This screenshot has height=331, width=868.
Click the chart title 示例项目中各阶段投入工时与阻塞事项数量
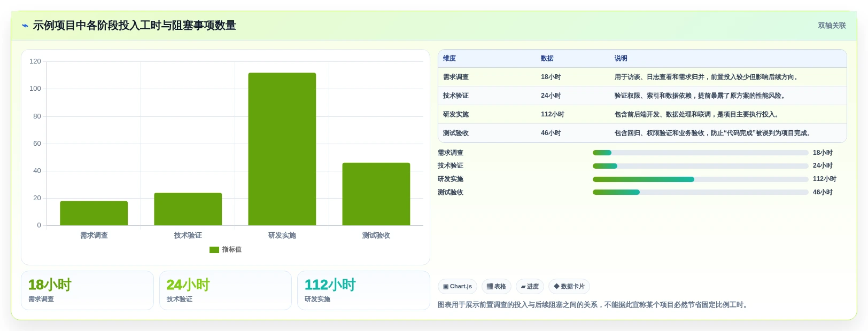[135, 26]
